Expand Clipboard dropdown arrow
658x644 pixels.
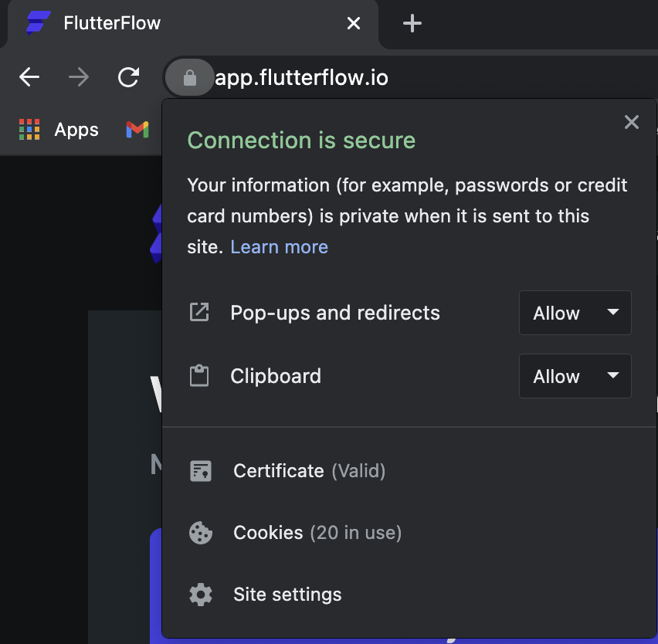point(613,375)
